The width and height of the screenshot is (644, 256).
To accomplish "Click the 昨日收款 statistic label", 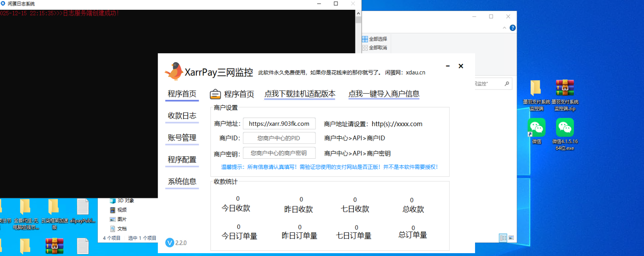I will pos(298,209).
